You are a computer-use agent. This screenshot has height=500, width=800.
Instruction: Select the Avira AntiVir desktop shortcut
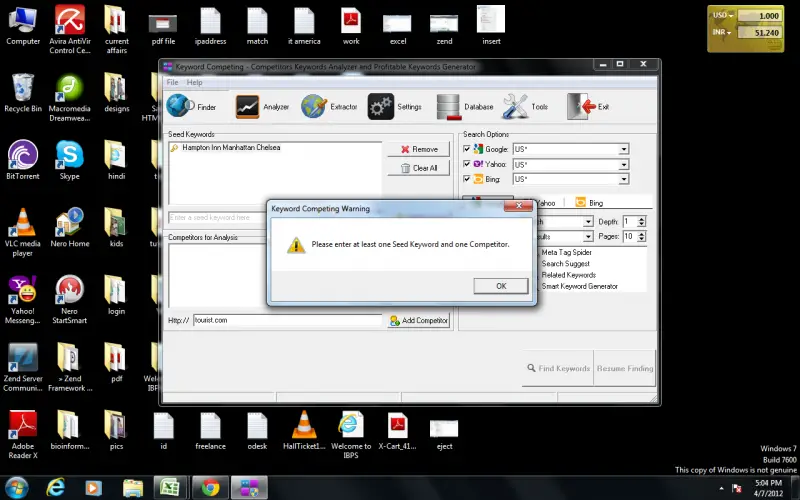pyautogui.click(x=70, y=30)
